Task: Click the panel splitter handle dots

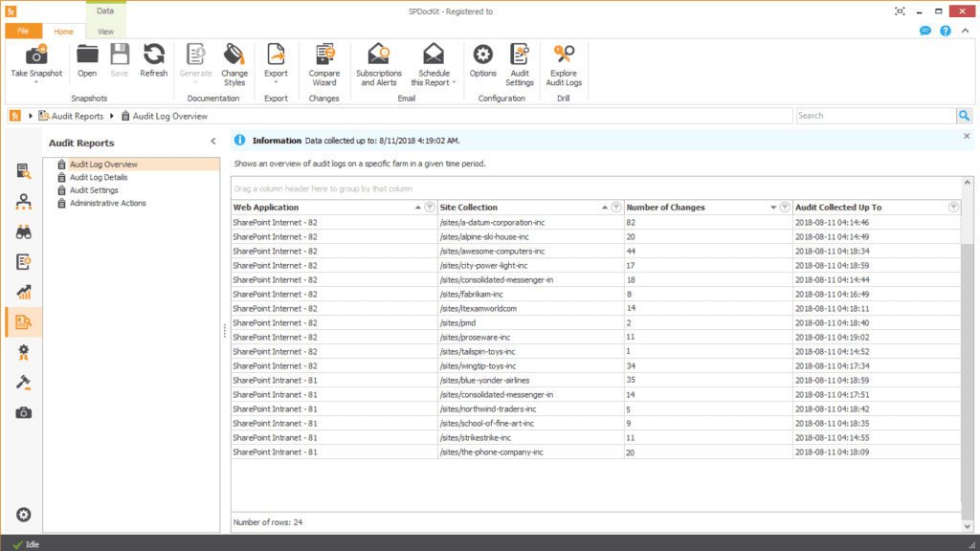Action: pyautogui.click(x=224, y=331)
